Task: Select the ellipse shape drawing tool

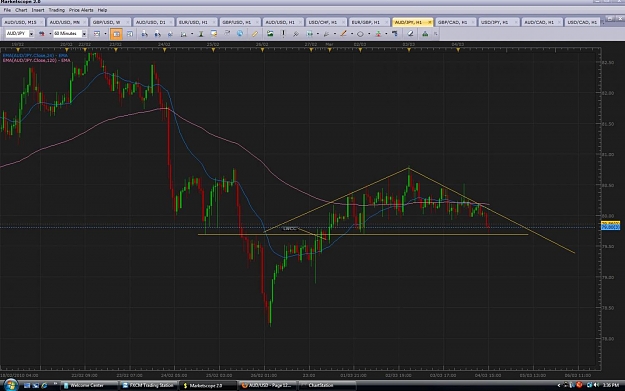Action: pos(360,34)
